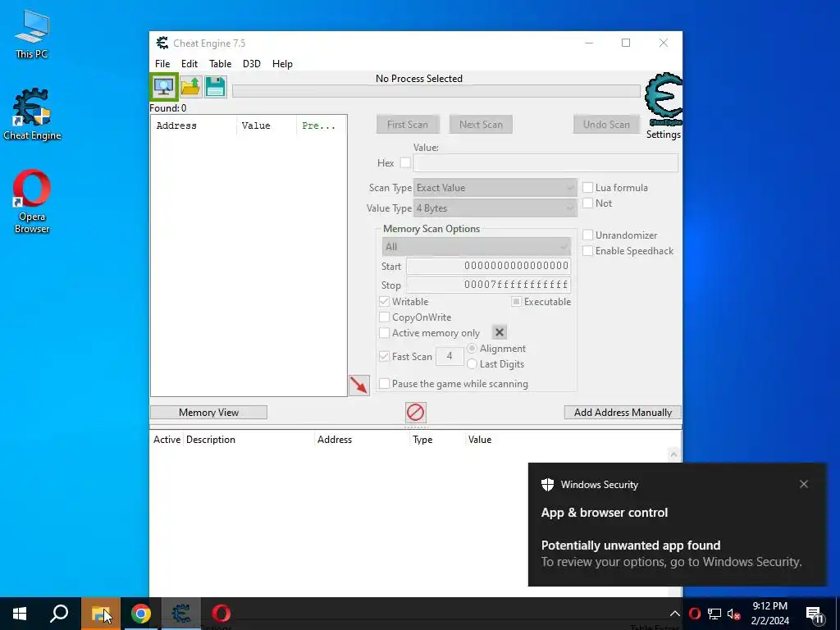Toggle the Not checkbox
The height and width of the screenshot is (630, 840).
pos(587,203)
